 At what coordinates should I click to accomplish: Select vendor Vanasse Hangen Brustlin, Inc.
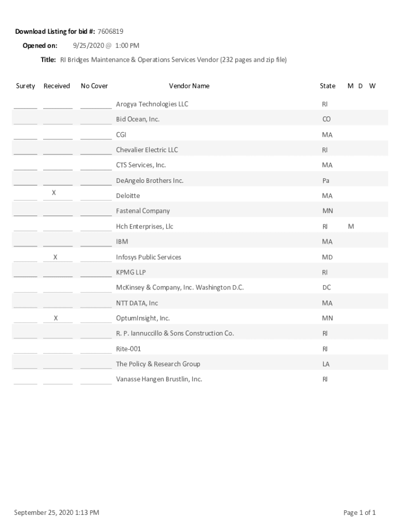tap(159, 379)
